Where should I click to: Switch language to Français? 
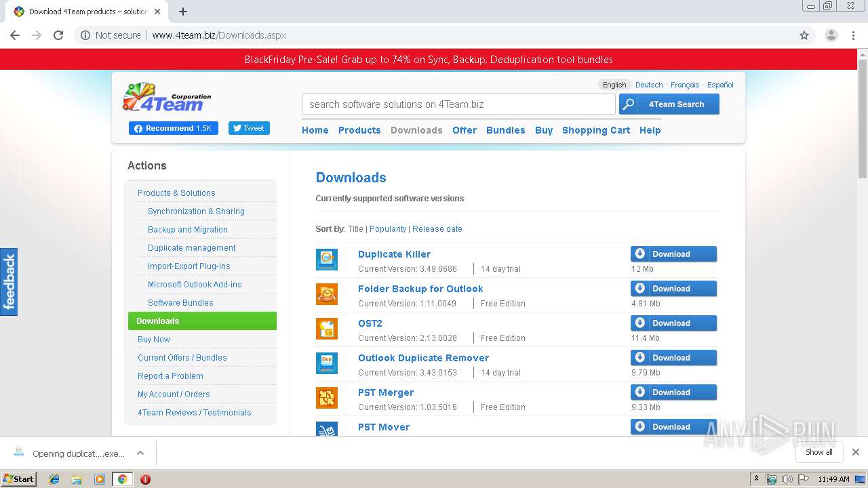point(685,85)
